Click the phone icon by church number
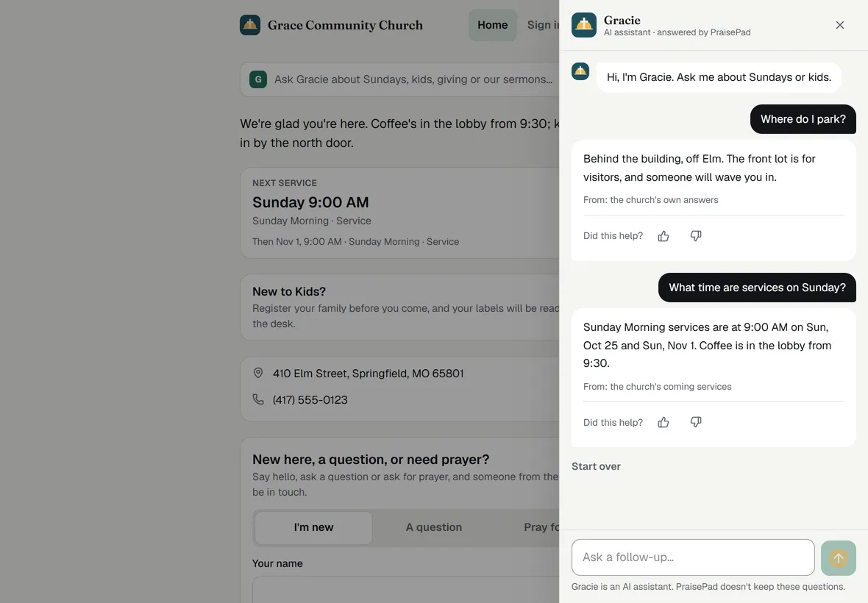 (x=258, y=399)
